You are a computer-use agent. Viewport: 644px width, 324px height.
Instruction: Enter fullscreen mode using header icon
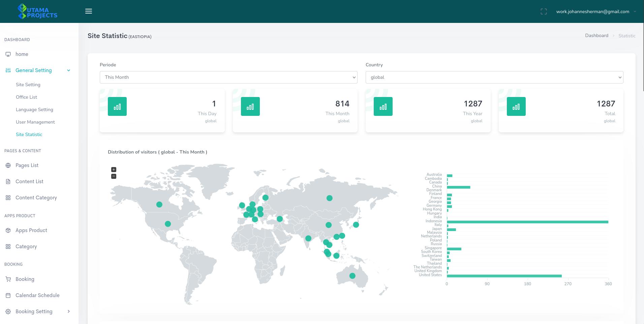pos(544,11)
